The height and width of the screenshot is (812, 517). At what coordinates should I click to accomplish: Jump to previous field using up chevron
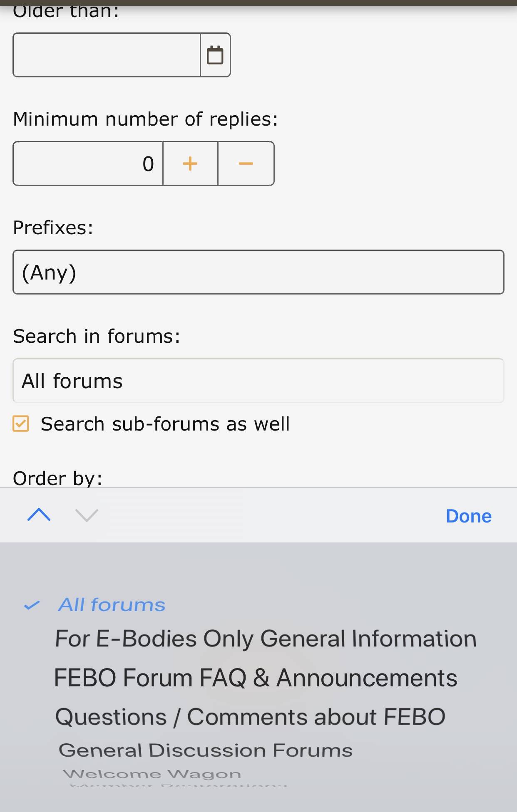[x=39, y=515]
